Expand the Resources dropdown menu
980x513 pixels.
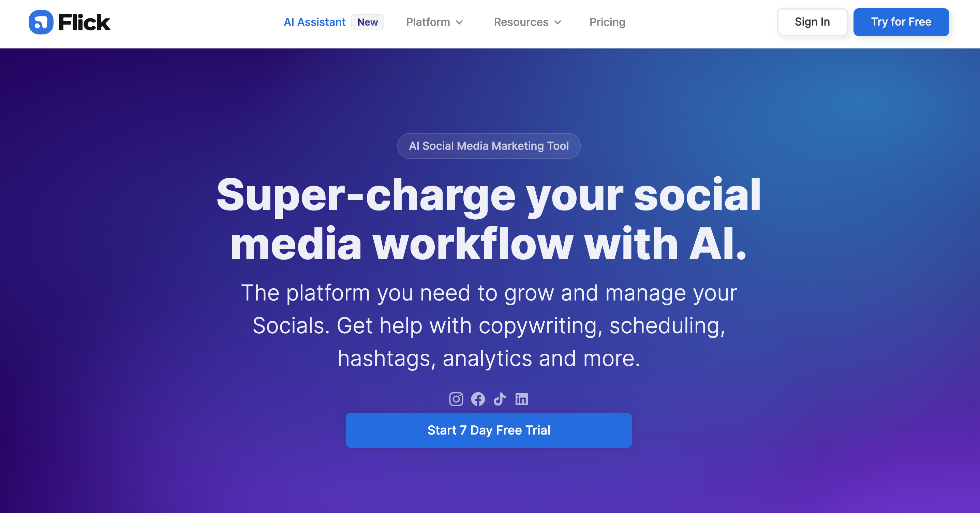pyautogui.click(x=526, y=22)
